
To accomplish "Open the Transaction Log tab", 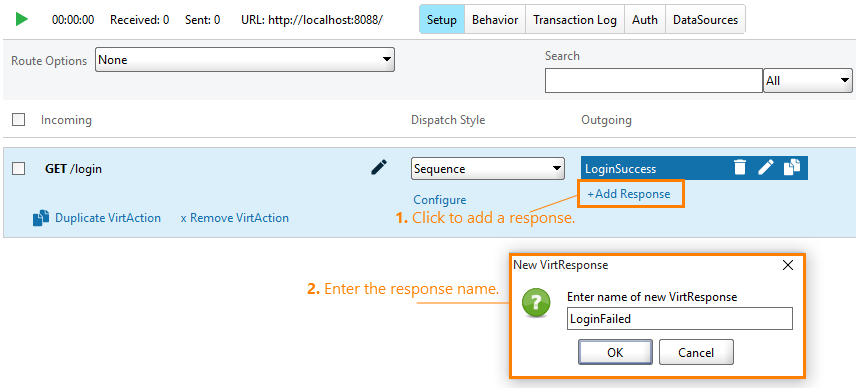I will pyautogui.click(x=575, y=20).
